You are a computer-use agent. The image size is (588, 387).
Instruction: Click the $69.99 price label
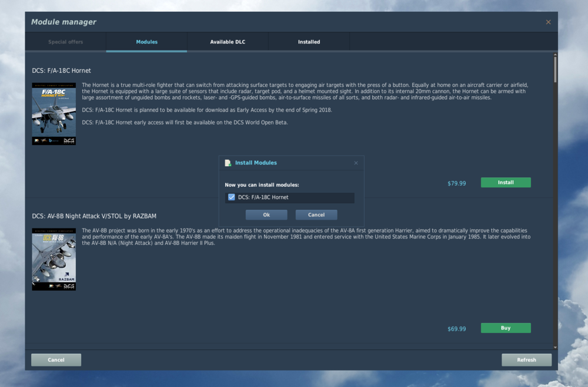pos(457,328)
